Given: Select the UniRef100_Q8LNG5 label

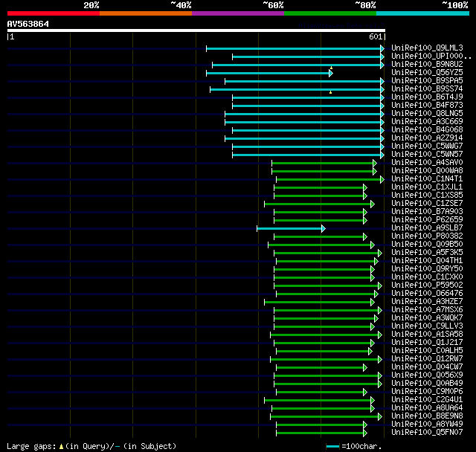Looking at the screenshot, I should pyautogui.click(x=427, y=114).
